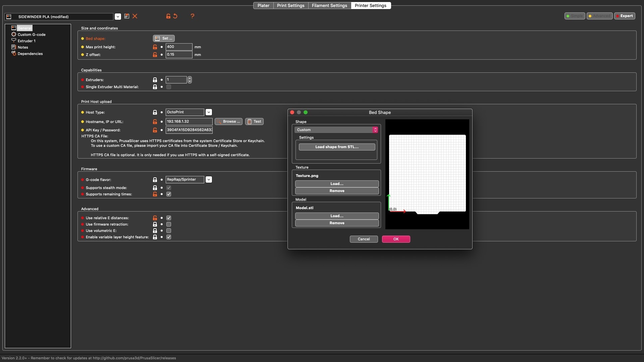Uncheck Supports remaining times checkbox
Viewport: 644px width, 362px height.
(x=169, y=194)
